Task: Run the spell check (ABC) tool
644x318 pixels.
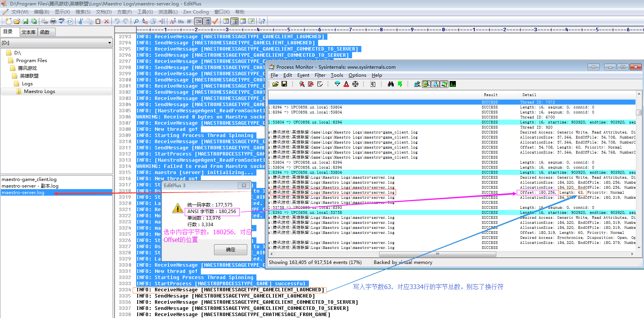Action: (62, 21)
